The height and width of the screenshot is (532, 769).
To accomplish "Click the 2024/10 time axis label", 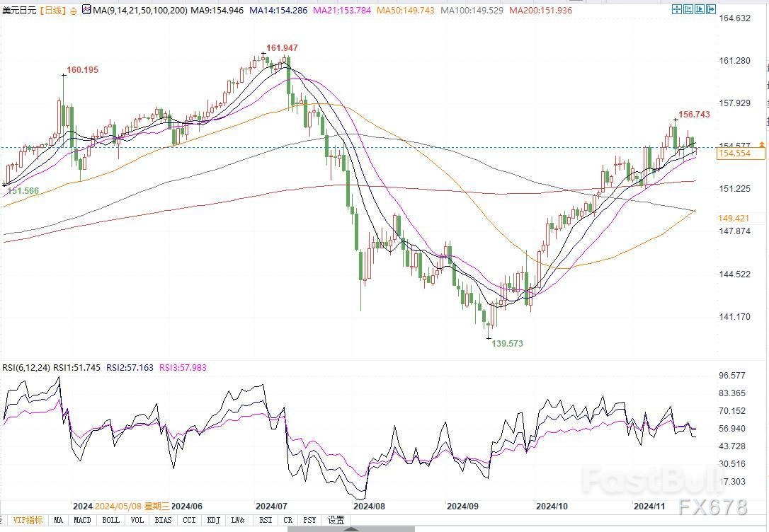I will coord(552,506).
